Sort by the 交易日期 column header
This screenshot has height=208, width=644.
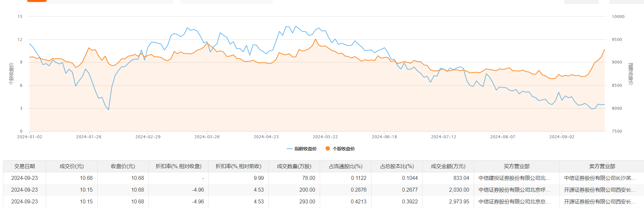coord(25,166)
